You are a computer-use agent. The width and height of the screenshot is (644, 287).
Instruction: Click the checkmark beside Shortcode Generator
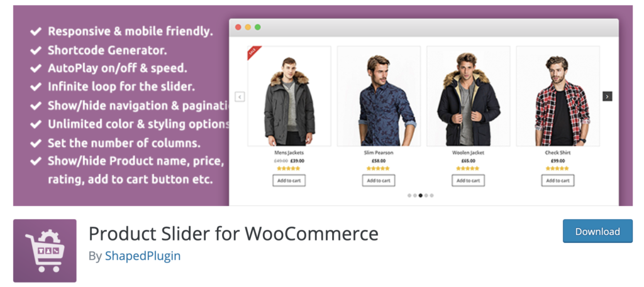(x=36, y=50)
